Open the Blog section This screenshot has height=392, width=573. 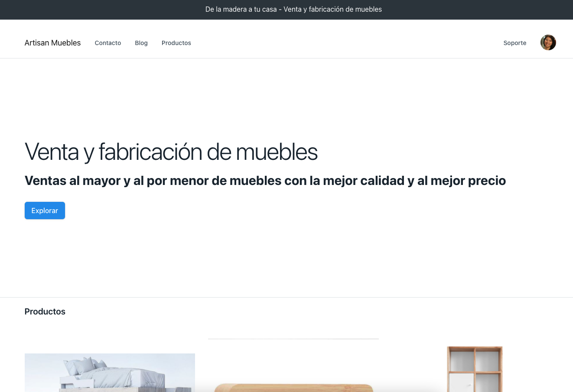pyautogui.click(x=141, y=43)
